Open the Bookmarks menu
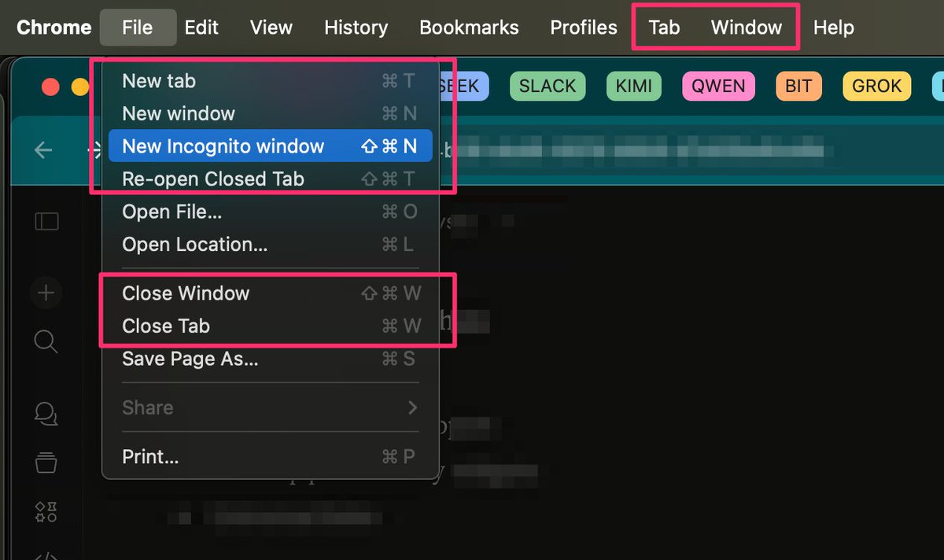 pos(469,28)
